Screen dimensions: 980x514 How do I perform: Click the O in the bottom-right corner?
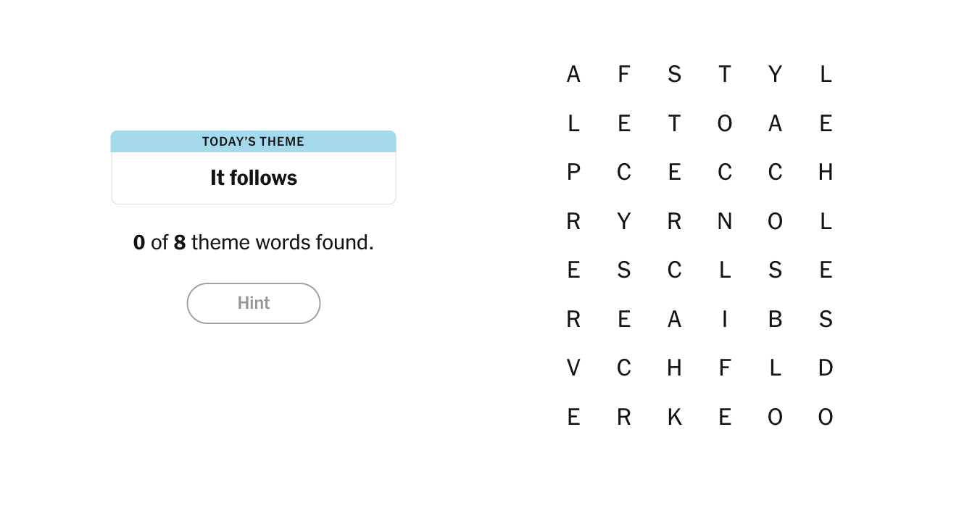pyautogui.click(x=826, y=417)
